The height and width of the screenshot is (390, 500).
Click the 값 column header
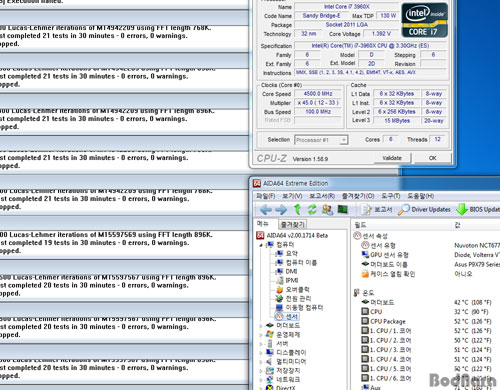coord(458,225)
